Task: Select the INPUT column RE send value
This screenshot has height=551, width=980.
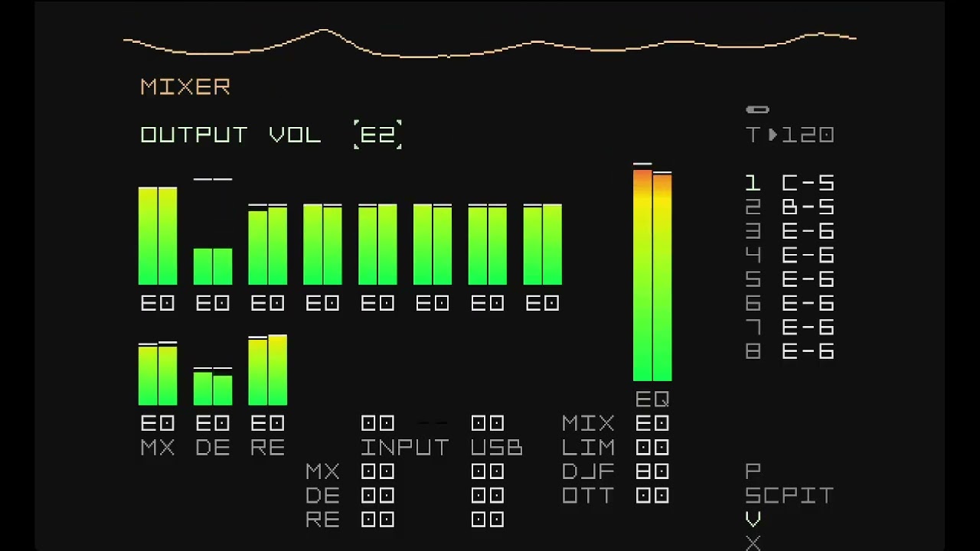Action: point(377,520)
